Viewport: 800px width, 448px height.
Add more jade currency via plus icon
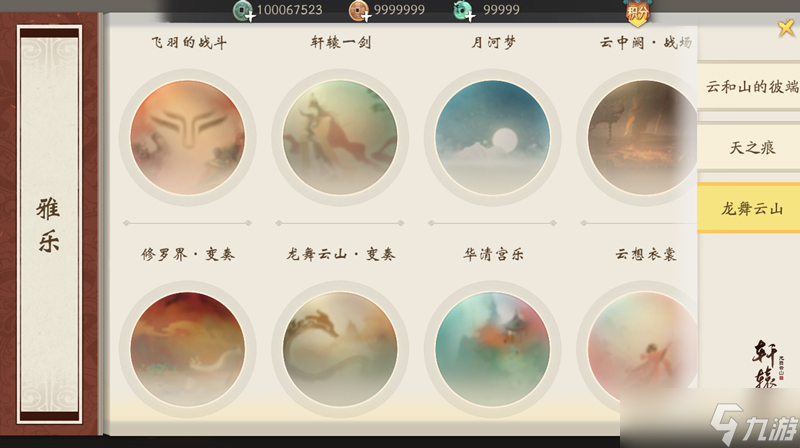pos(470,17)
